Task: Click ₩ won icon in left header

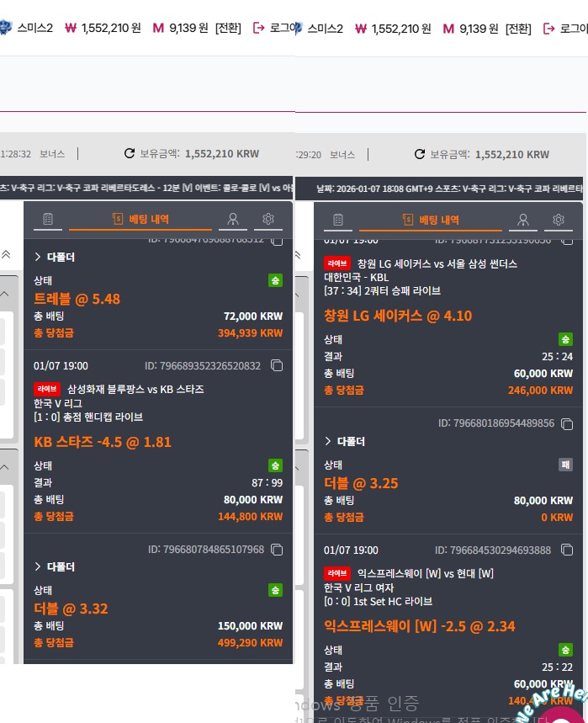Action: 71,28
